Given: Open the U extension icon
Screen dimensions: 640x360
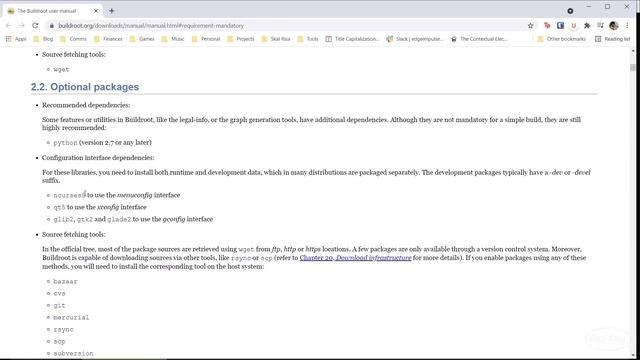Looking at the screenshot, I should pos(574,26).
